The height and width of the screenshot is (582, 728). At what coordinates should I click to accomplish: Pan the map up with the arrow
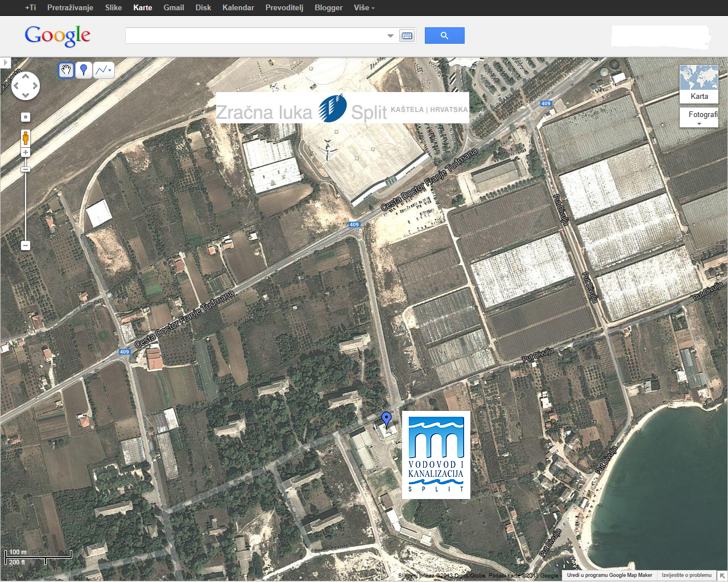click(26, 76)
